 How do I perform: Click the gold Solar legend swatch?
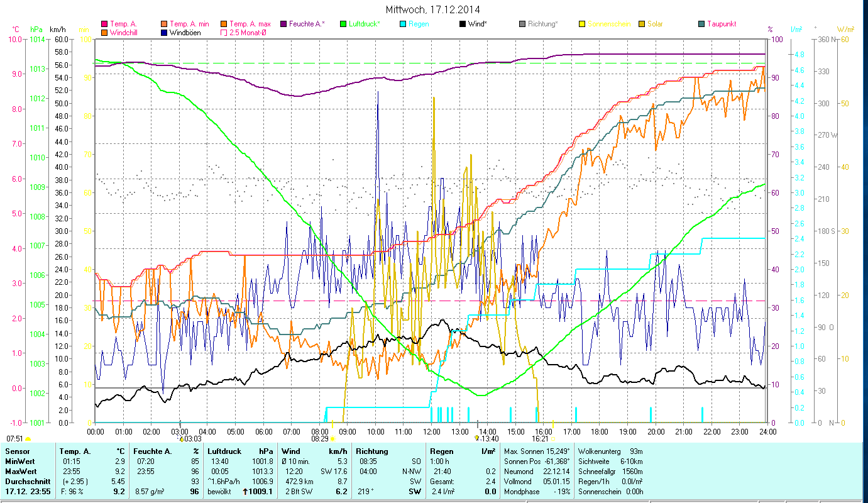(641, 24)
